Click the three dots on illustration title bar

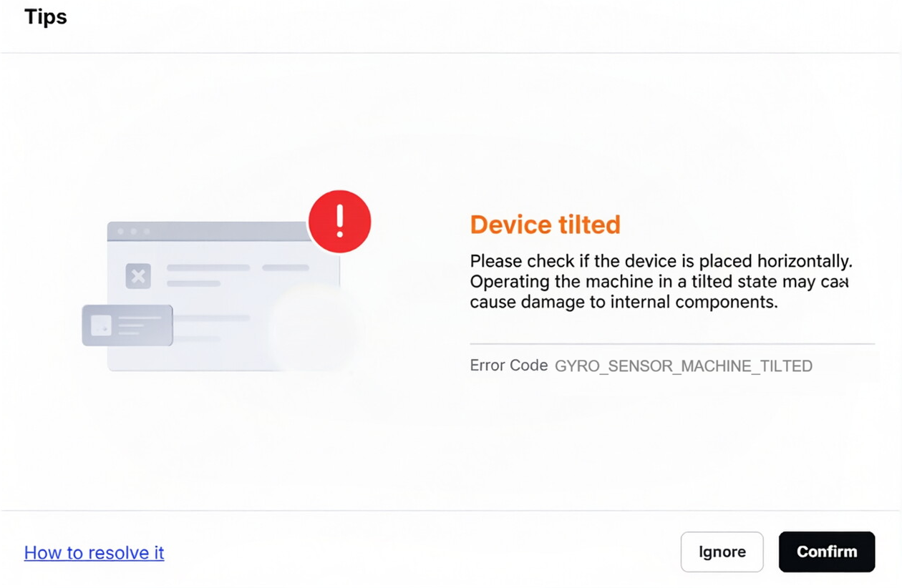point(133,232)
